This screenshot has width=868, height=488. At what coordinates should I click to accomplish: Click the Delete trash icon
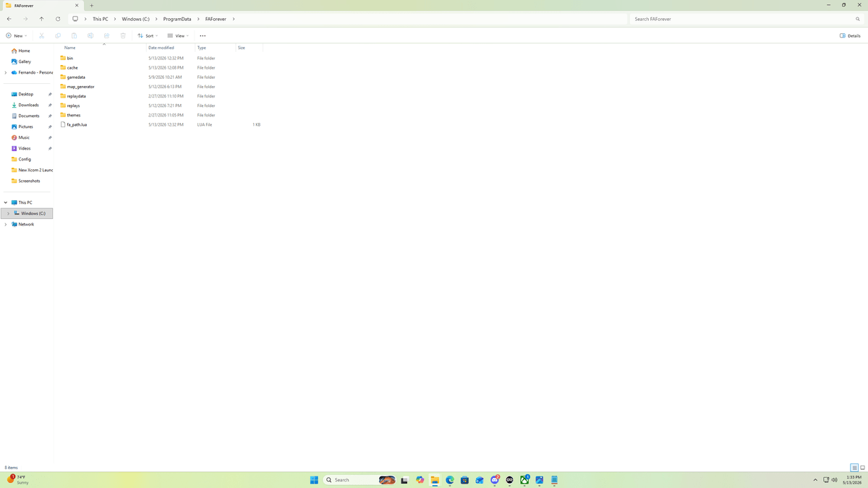point(123,35)
